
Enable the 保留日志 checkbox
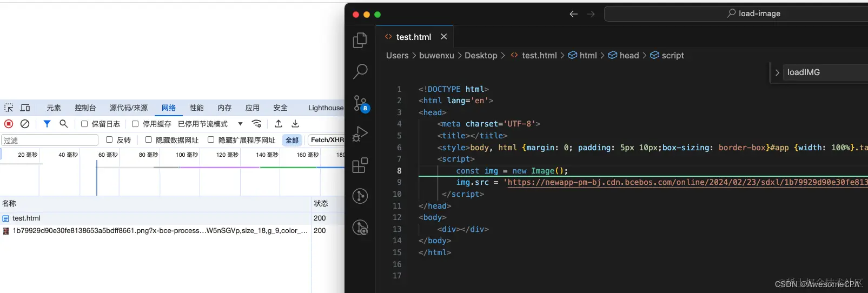tap(84, 124)
